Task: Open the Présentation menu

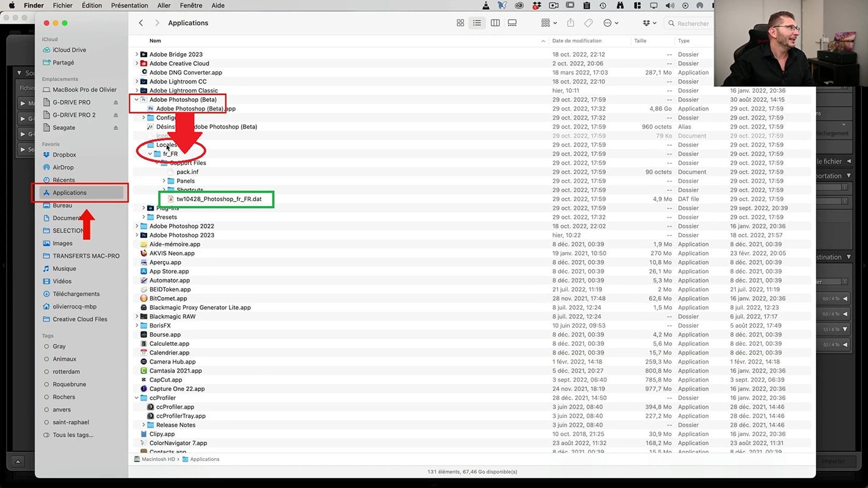Action: (129, 5)
